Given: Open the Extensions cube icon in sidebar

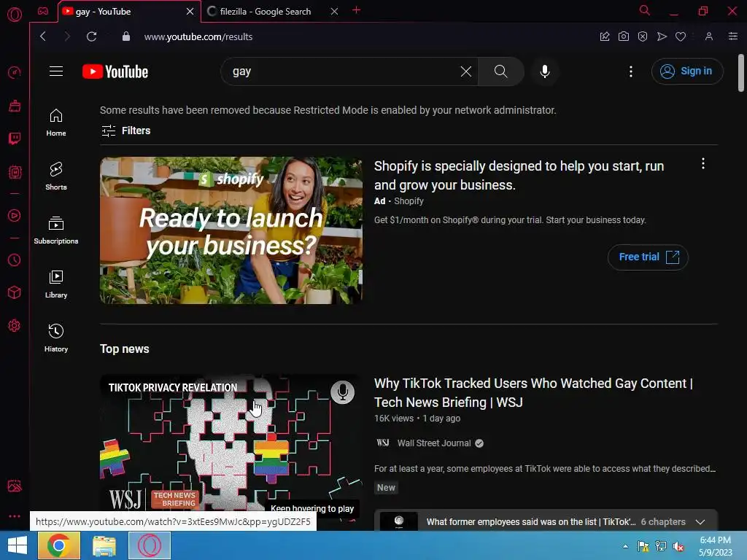Looking at the screenshot, I should tap(15, 292).
